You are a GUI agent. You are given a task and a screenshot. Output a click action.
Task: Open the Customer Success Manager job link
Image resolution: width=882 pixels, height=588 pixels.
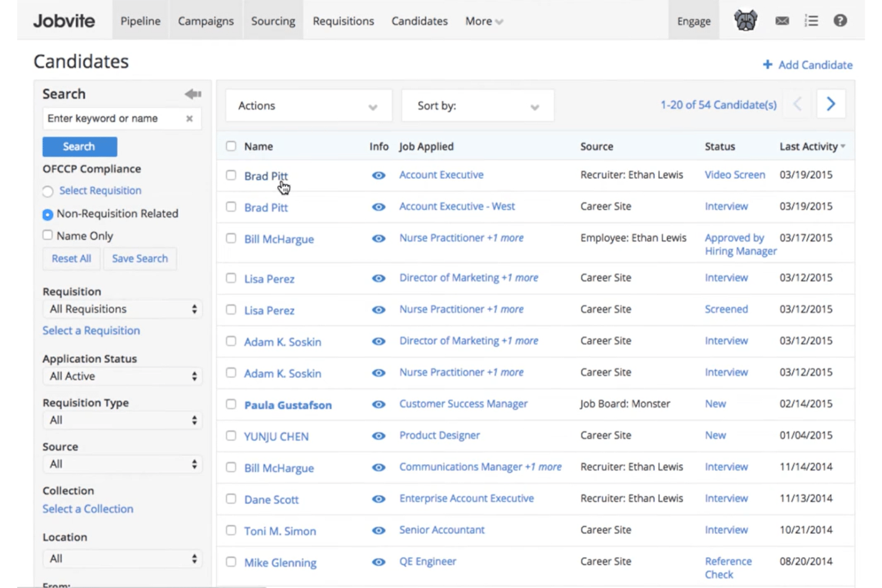coord(464,404)
